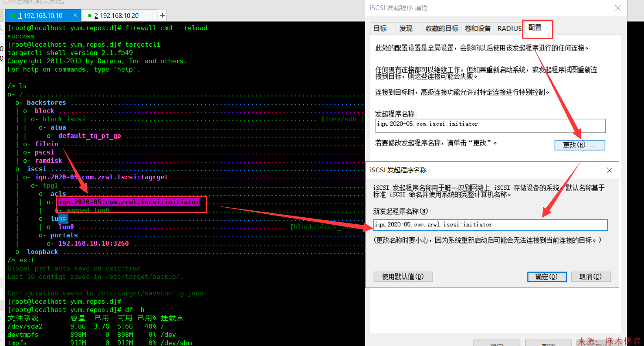
Task: Close the iSCSI 发起程序名称 dialog
Action: 610,170
